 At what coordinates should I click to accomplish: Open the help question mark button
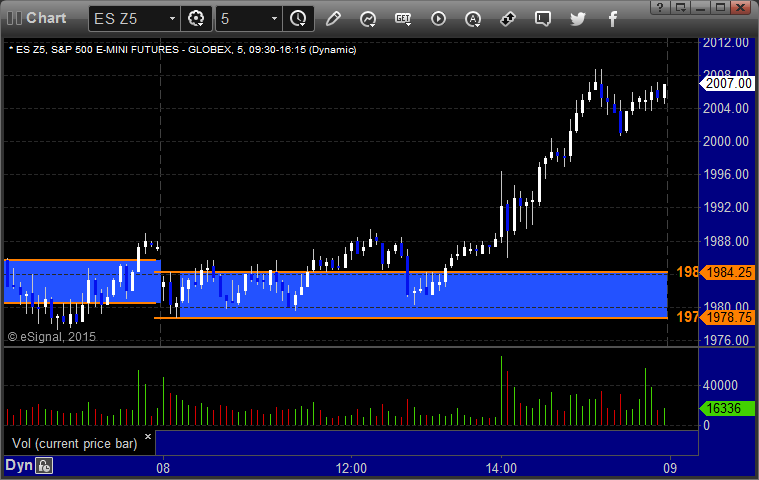[660, 7]
